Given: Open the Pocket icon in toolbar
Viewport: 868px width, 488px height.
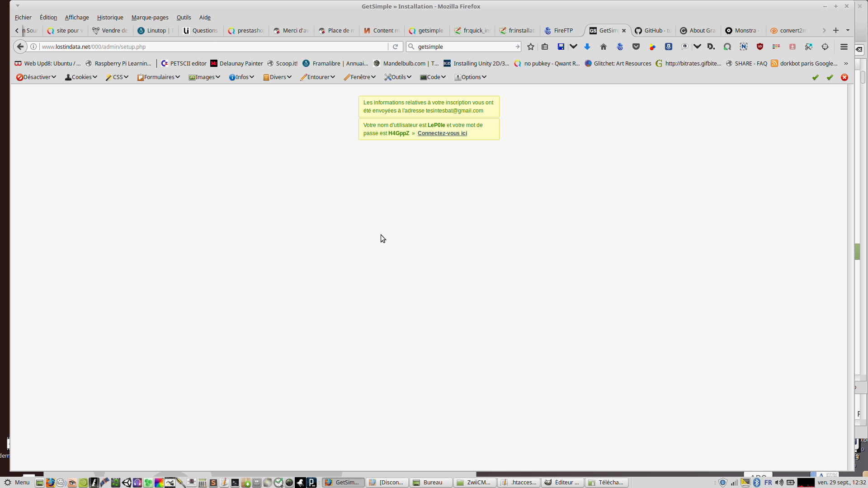Looking at the screenshot, I should 636,47.
